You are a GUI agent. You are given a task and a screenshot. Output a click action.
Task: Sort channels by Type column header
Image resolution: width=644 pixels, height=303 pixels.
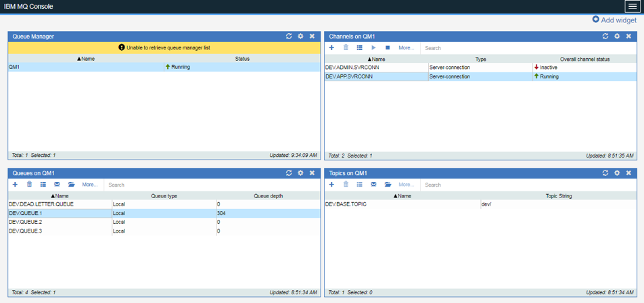(480, 59)
